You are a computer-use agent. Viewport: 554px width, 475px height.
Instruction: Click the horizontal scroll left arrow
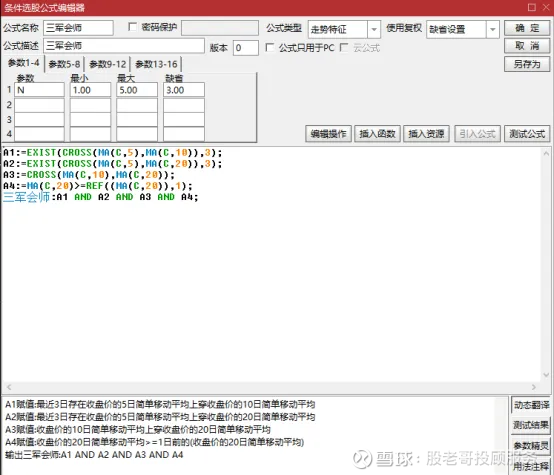coord(9,387)
